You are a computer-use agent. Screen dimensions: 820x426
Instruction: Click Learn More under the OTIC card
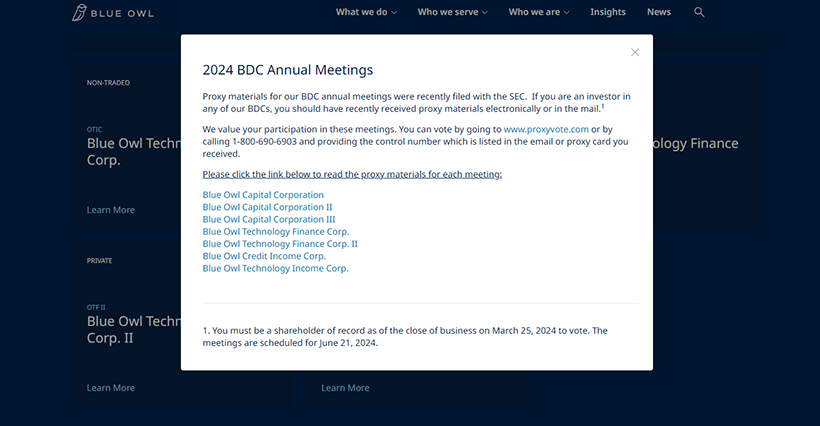coord(111,210)
